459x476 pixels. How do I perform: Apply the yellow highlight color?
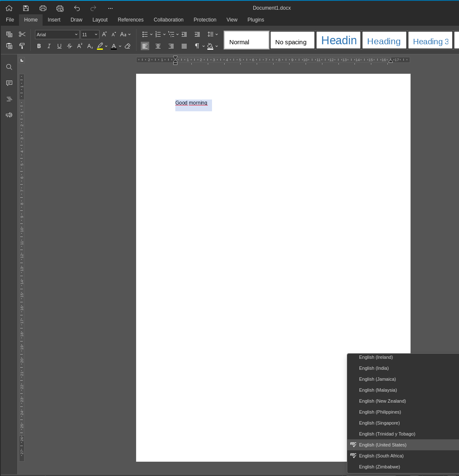tap(100, 46)
